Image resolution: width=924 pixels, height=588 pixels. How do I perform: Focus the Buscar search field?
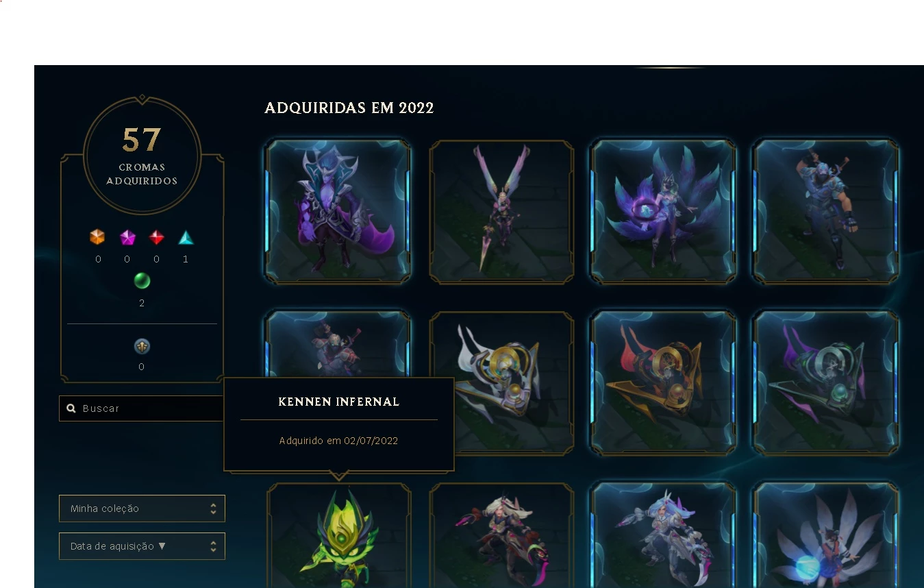[142, 408]
